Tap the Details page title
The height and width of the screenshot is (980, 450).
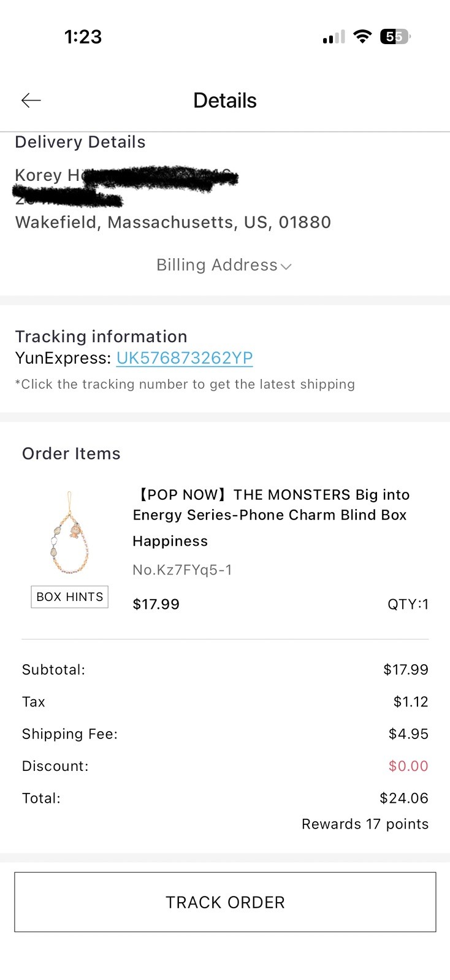225,101
